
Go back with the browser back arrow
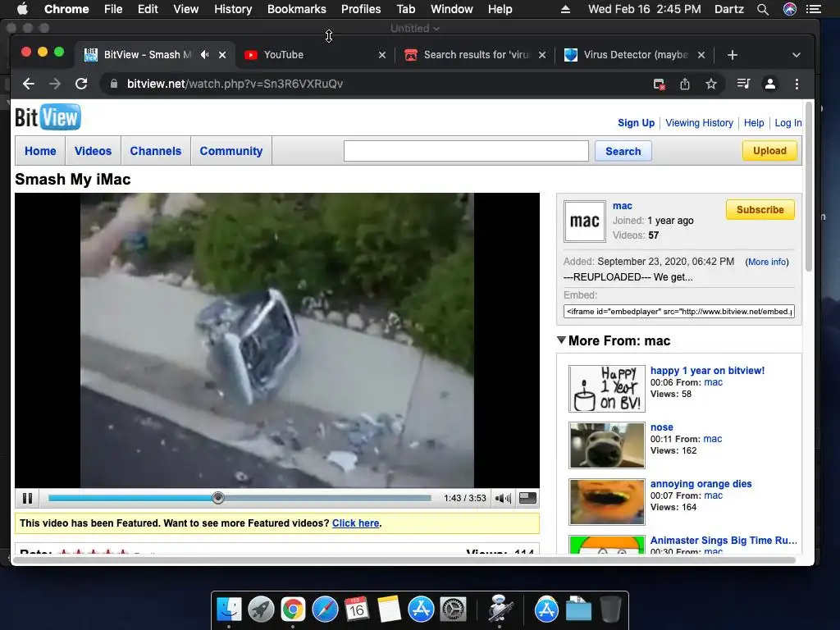pos(29,84)
